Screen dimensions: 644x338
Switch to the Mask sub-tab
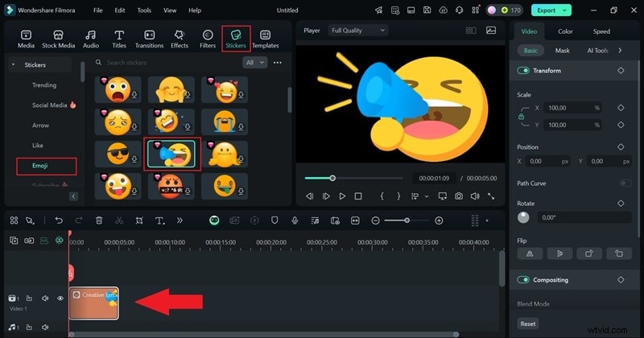point(562,51)
